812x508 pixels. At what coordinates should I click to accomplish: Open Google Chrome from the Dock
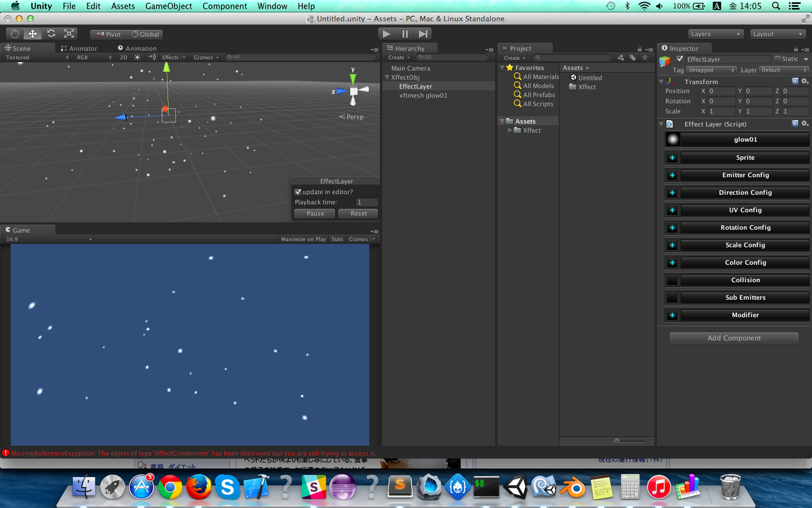[x=170, y=486]
